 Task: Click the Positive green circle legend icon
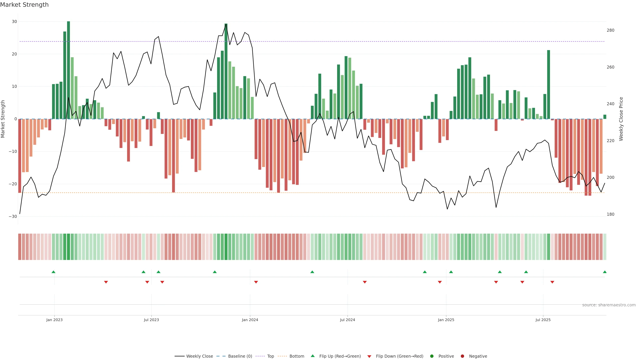pos(432,356)
